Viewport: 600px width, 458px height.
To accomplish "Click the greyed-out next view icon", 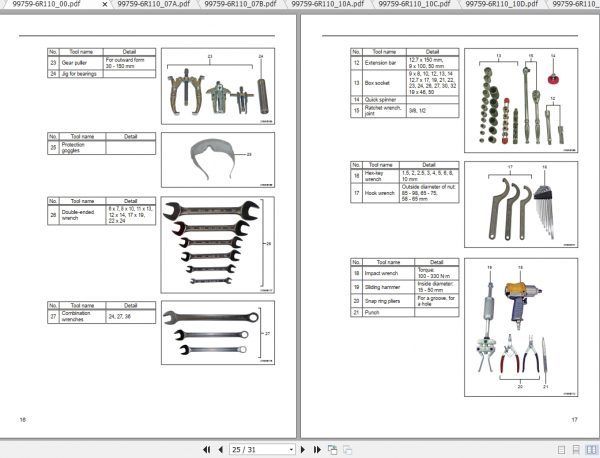I will pyautogui.click(x=347, y=450).
